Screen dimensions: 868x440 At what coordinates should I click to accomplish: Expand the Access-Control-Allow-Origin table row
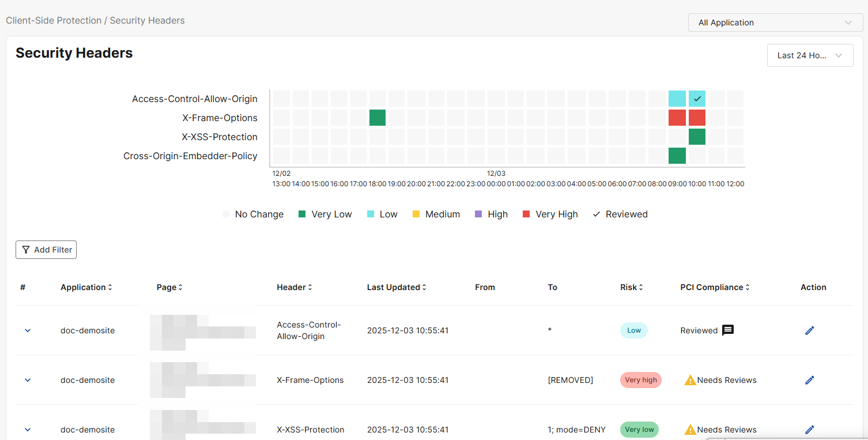point(28,330)
